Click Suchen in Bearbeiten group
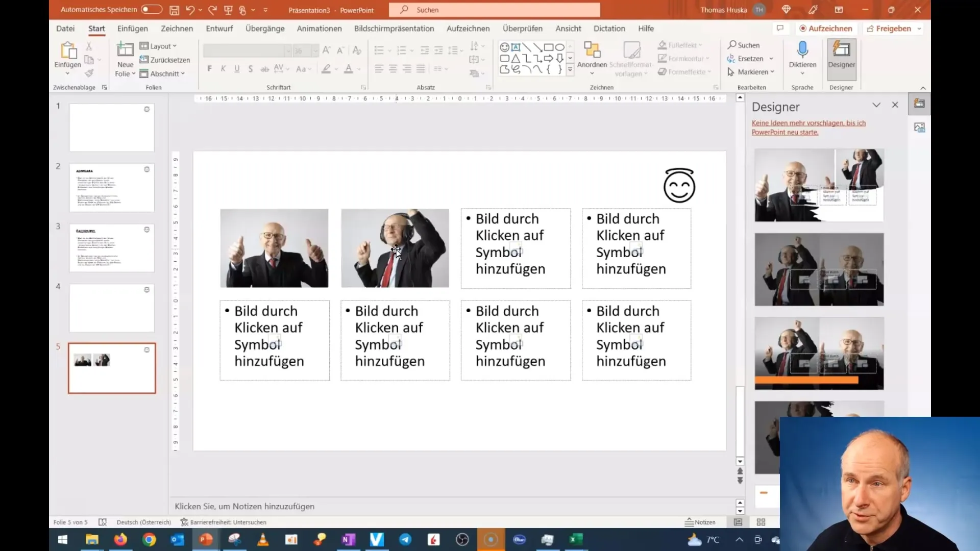Image resolution: width=980 pixels, height=551 pixels. pos(744,45)
